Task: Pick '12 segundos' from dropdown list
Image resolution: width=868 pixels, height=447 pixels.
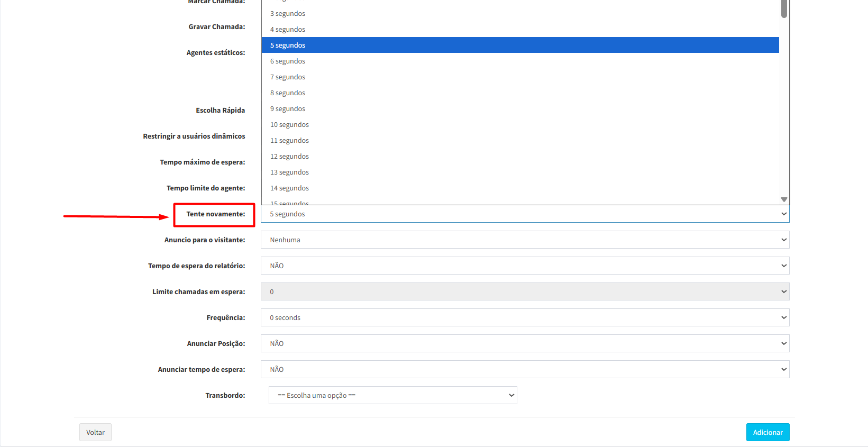Action: coord(289,157)
